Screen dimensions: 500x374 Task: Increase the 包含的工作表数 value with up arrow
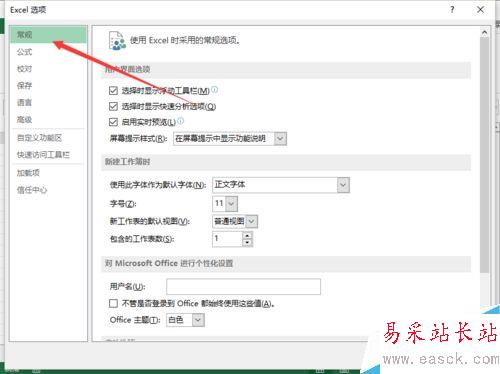point(247,235)
